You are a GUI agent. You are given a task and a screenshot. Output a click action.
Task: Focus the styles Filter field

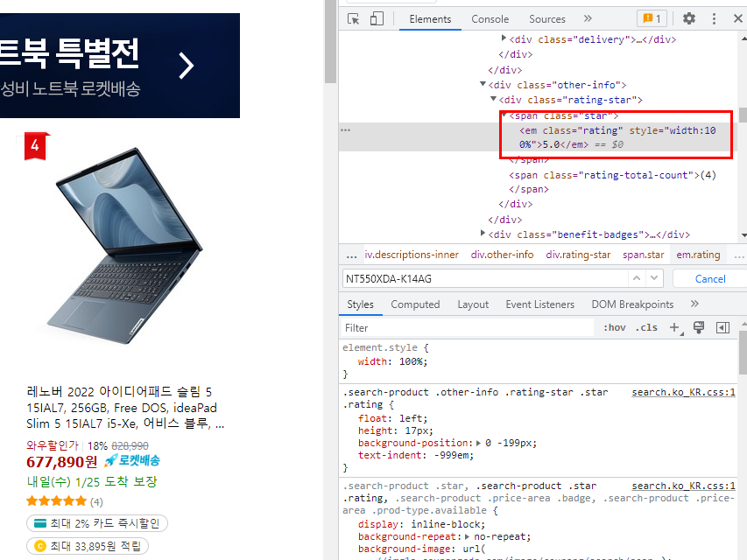(467, 327)
